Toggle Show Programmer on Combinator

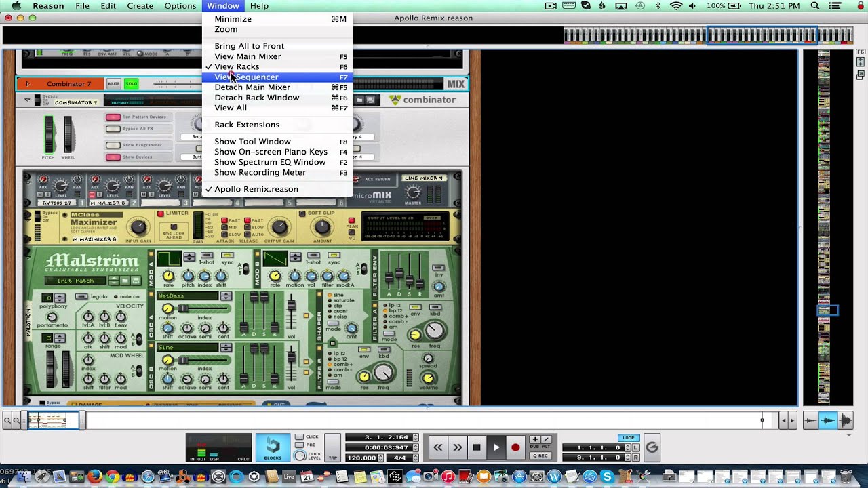113,145
